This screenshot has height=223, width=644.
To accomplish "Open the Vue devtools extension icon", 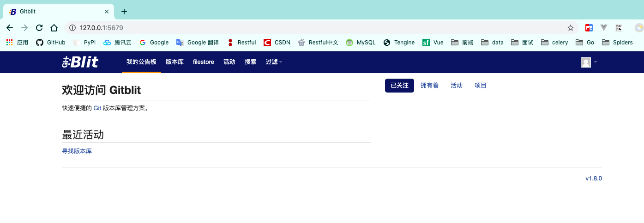I will (604, 28).
